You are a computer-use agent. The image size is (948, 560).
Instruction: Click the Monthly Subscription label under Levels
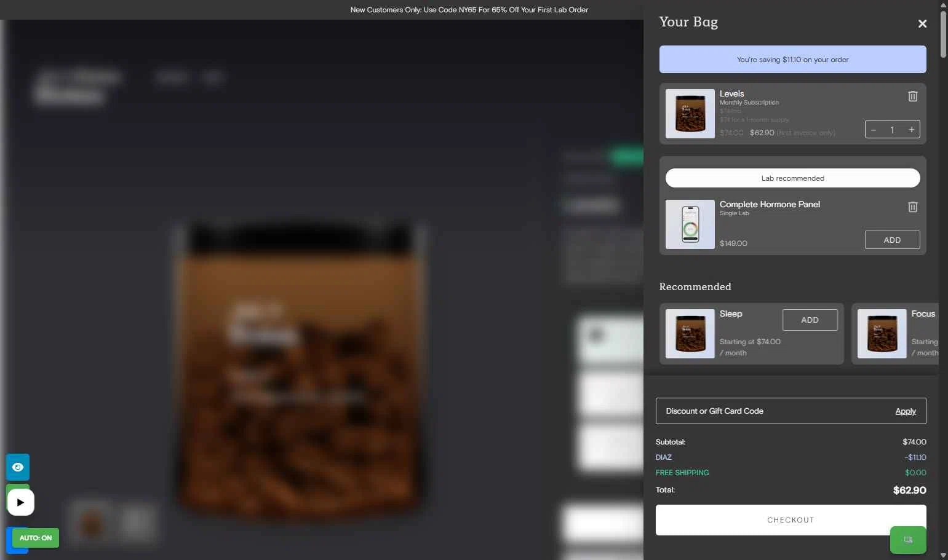[749, 103]
